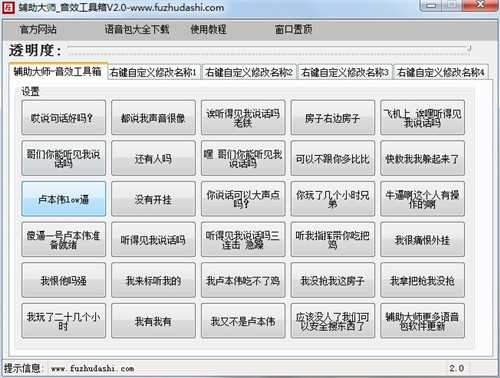Play the 我恨他吗强 sound
500x378 pixels.
pyautogui.click(x=63, y=280)
